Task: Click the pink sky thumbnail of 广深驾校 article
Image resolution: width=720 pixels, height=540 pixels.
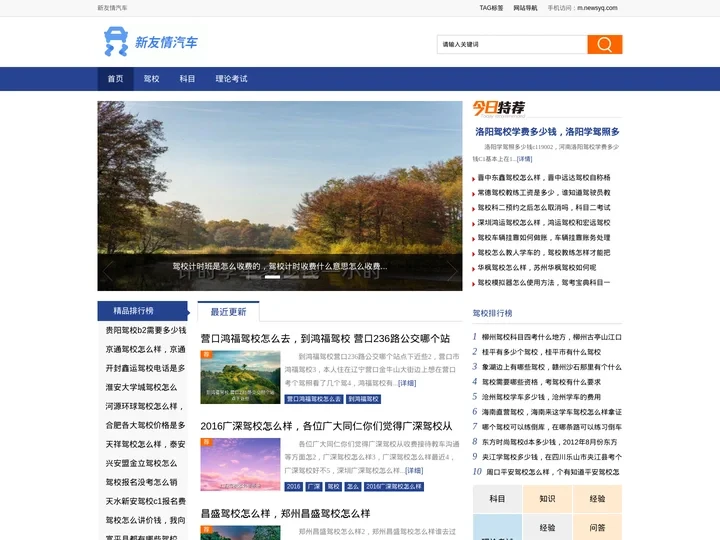Action: (240, 465)
